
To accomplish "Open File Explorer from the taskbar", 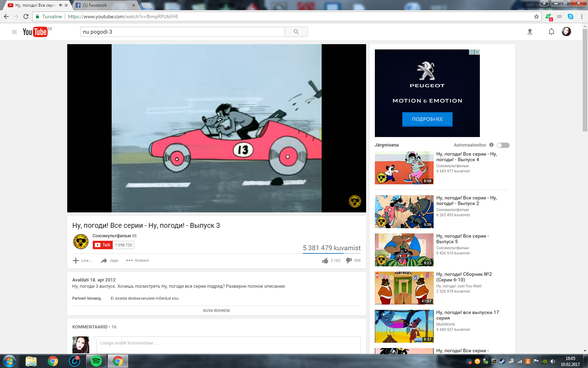I will click(31, 361).
